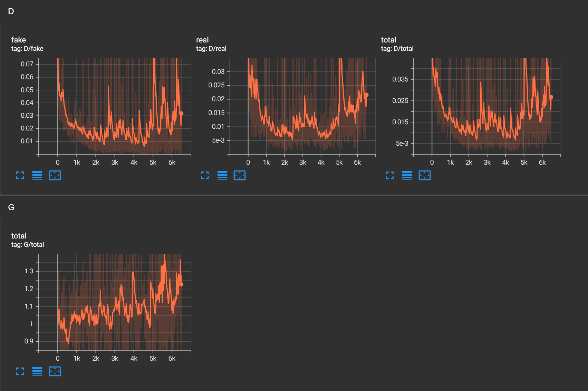This screenshot has width=588, height=391.
Task: Expand the D/fake chart to full size
Action: [x=20, y=175]
